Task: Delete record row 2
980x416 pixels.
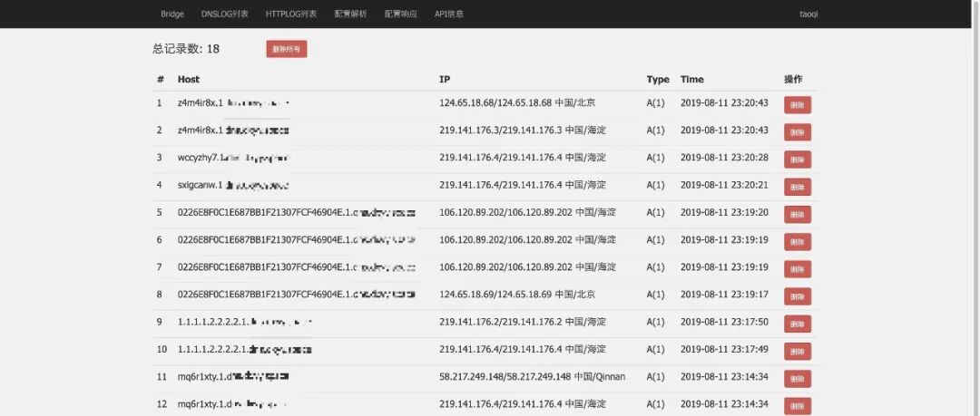Action: pyautogui.click(x=798, y=132)
